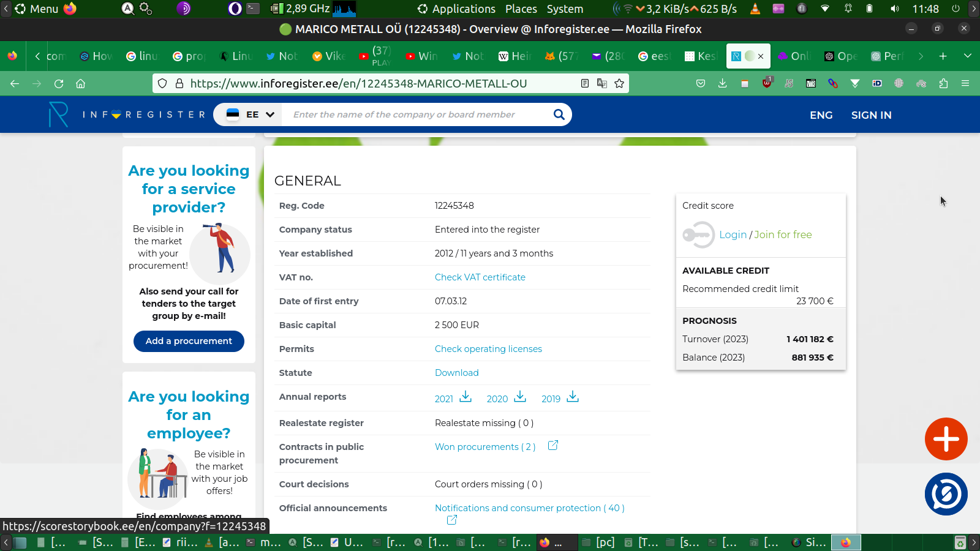Switch to the 'Kes' browser tab

coord(701,56)
